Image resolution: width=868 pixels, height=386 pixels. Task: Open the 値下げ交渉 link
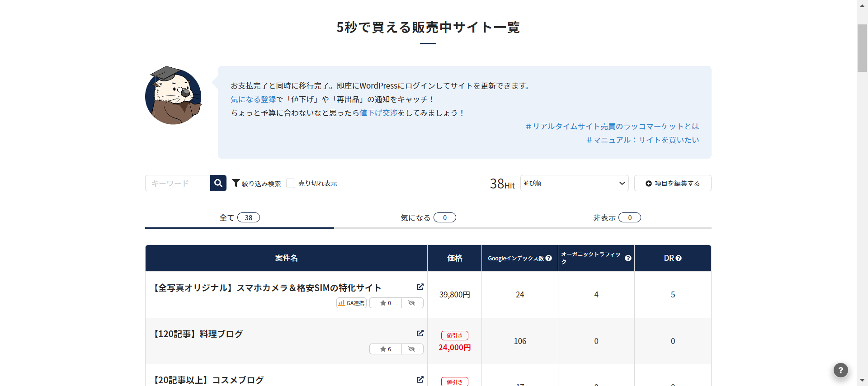point(378,113)
